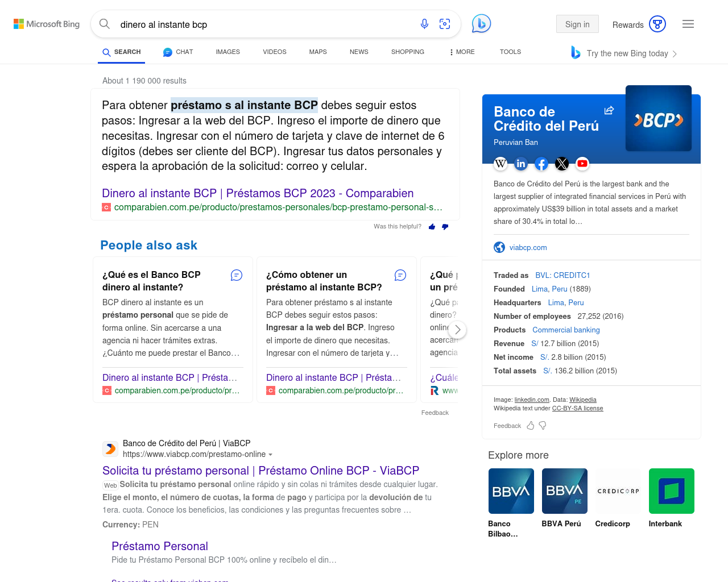Open the Microsoft Bing home logo

pos(47,24)
